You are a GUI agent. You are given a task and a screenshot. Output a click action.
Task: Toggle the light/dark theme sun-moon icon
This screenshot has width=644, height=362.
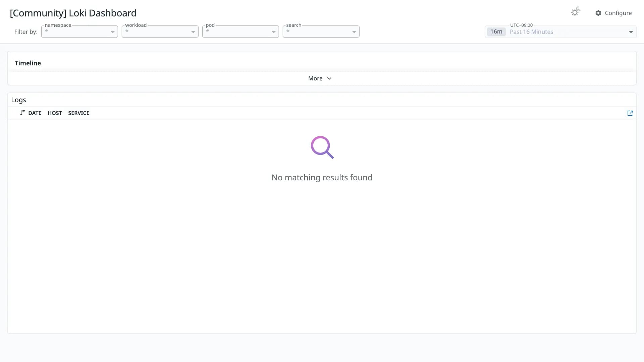[x=576, y=12]
